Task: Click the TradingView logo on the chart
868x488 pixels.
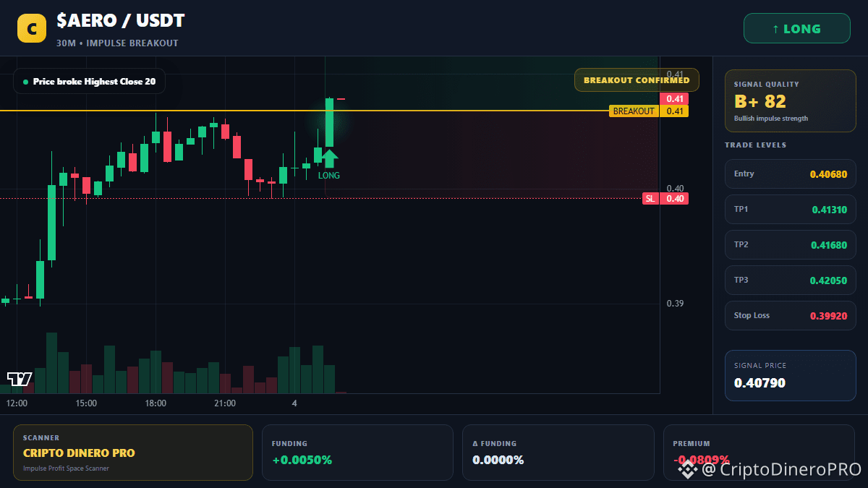Action: pos(20,379)
